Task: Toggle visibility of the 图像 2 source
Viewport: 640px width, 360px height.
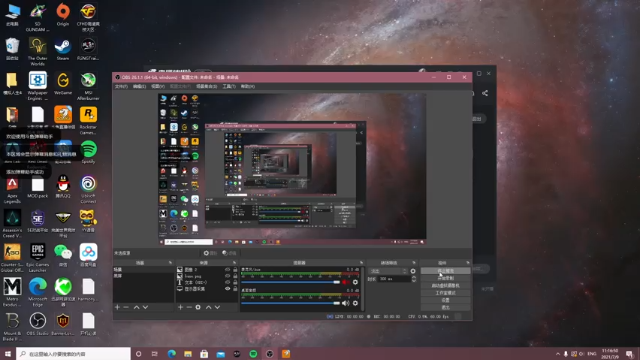Action: tap(227, 270)
